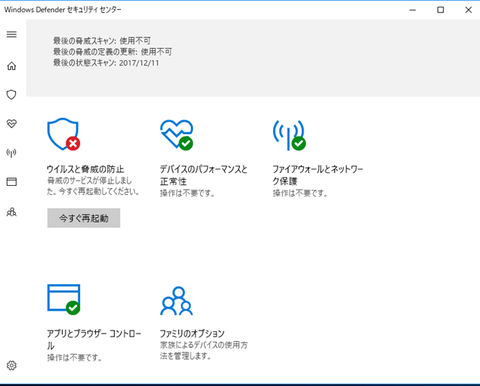Viewport: 480px width, 386px height.
Task: Click 最後の脅威スキャン status line
Action: 102,41
